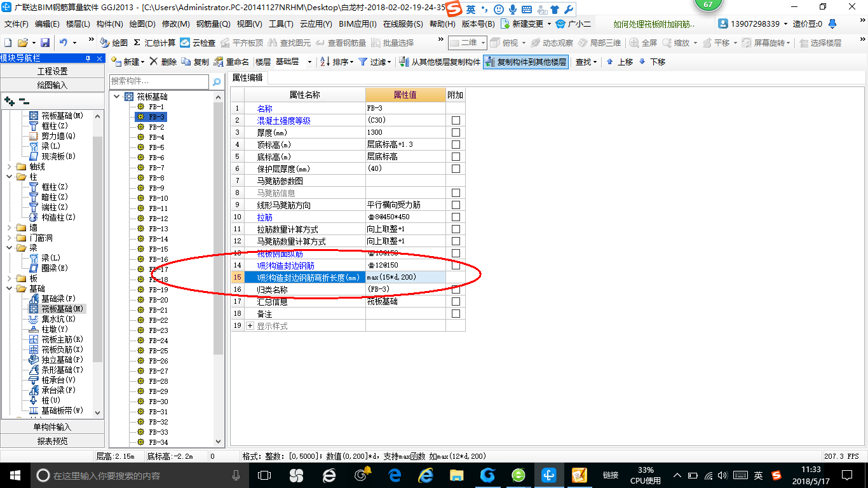Toggle 附加 checkbox for 厚度(mm)
This screenshot has width=868, height=488.
[456, 132]
